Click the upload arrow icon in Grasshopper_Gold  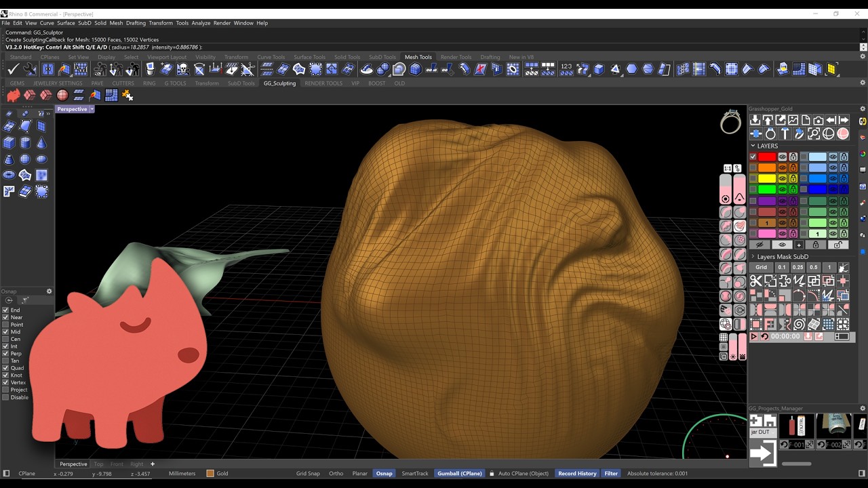[x=768, y=120]
